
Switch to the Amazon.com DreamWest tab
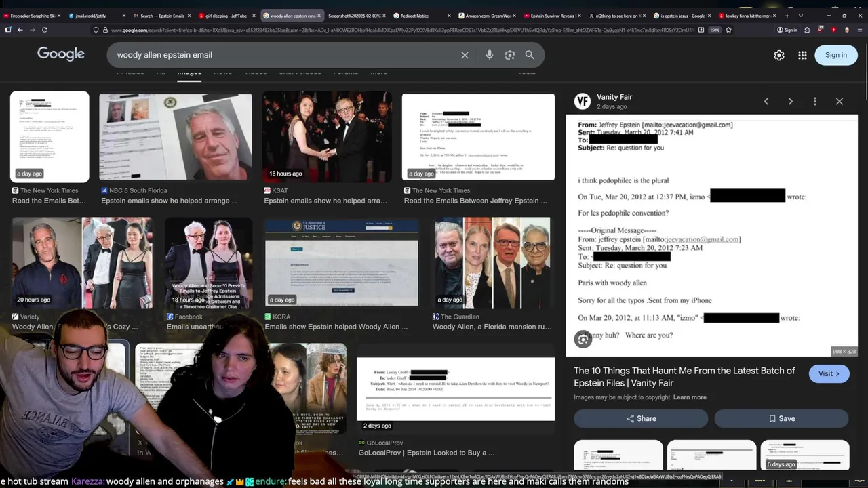(486, 15)
